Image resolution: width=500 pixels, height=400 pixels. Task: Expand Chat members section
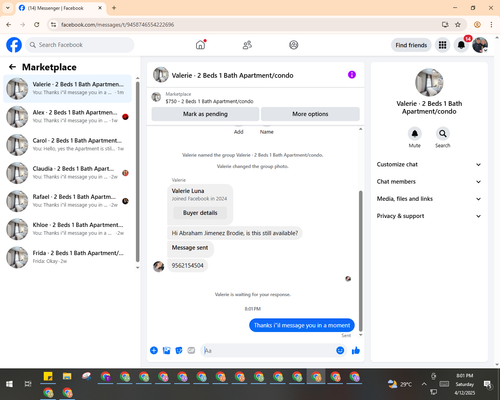click(429, 182)
